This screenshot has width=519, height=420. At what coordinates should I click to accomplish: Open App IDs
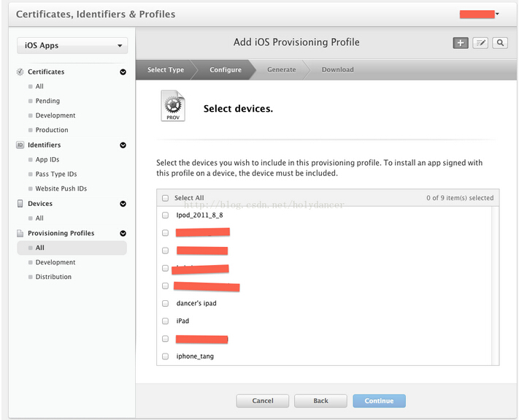47,160
